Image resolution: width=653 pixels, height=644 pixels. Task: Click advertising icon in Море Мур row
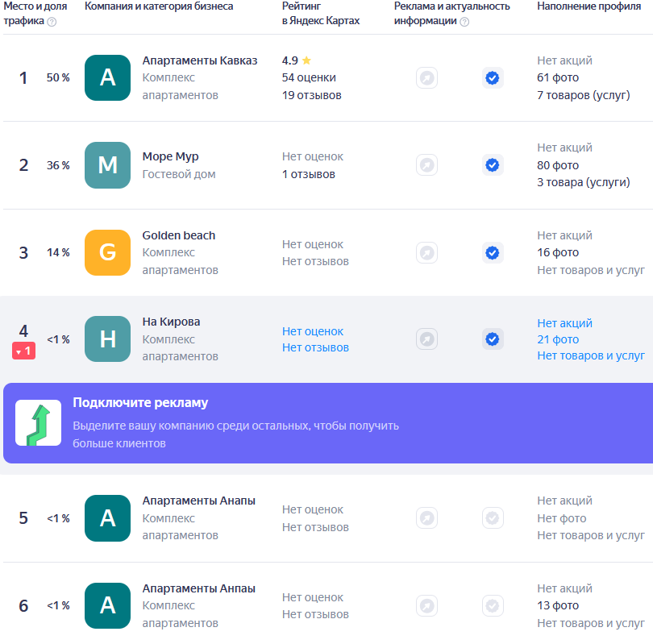point(426,165)
